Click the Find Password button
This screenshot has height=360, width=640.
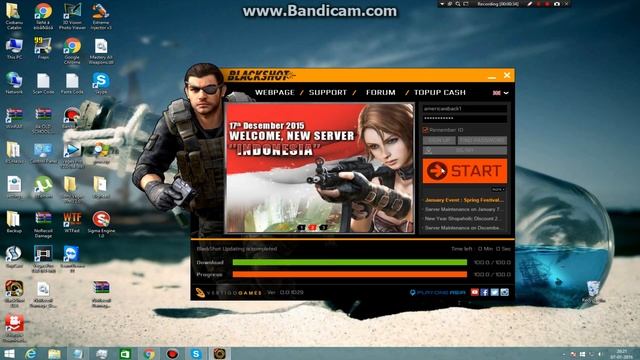coord(482,140)
